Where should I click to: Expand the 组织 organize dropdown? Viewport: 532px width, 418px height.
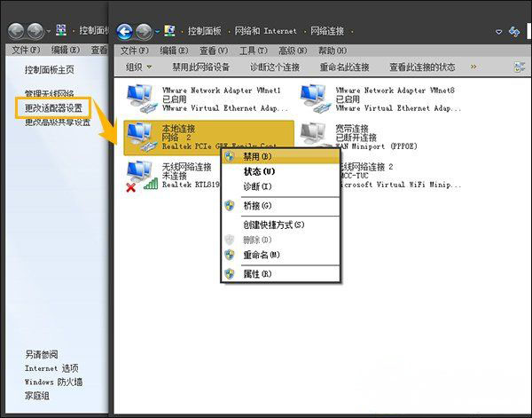(x=139, y=67)
